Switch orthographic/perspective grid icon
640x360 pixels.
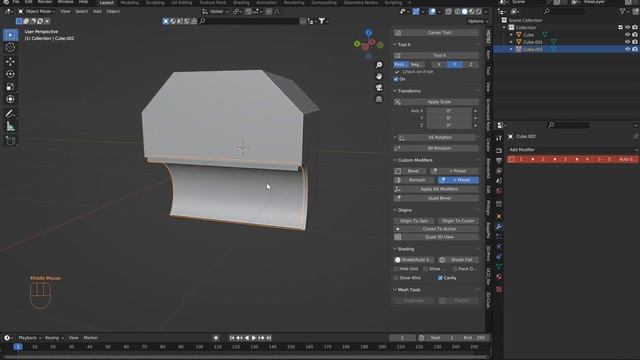pos(379,99)
